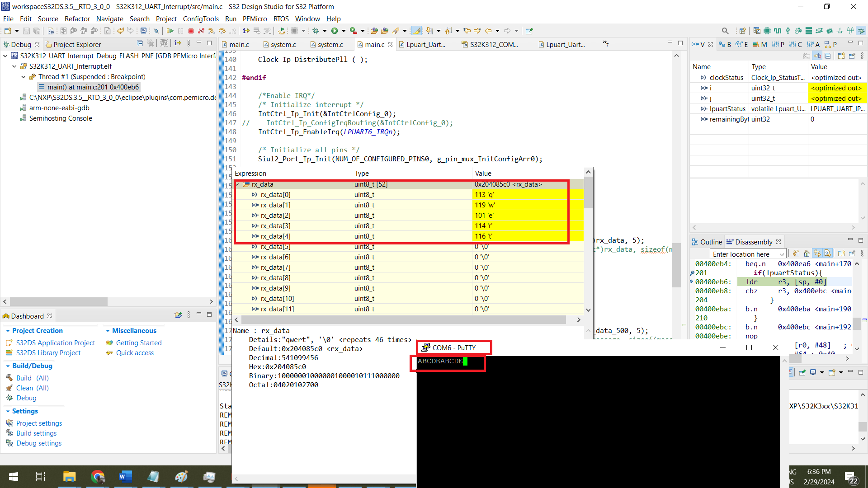Open dropdown arrow next to green Run button
The image size is (868, 488).
coord(344,31)
